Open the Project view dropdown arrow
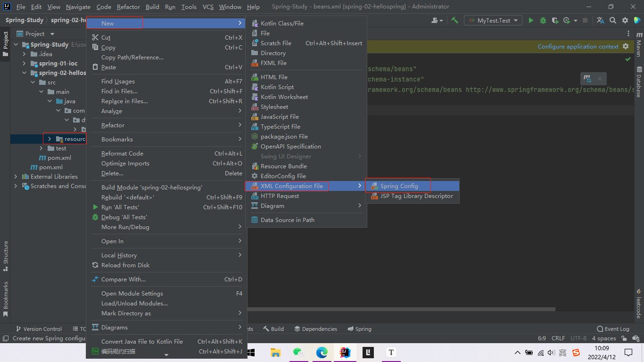 (52, 34)
